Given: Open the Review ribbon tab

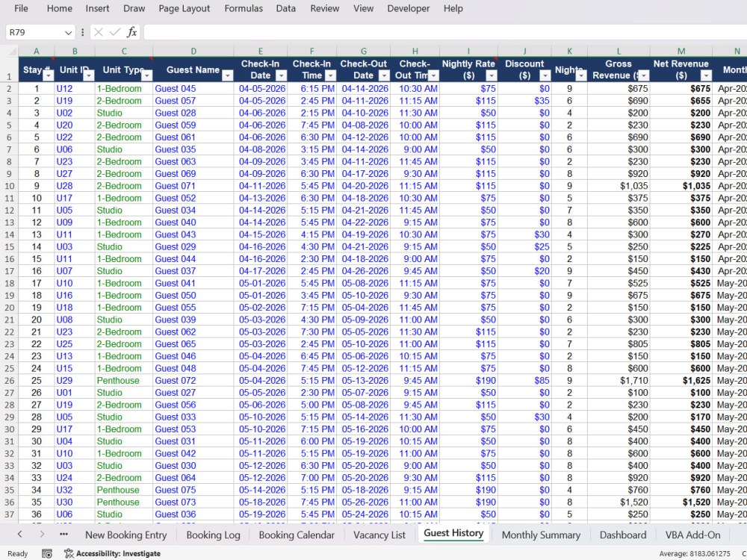Looking at the screenshot, I should click(x=324, y=8).
